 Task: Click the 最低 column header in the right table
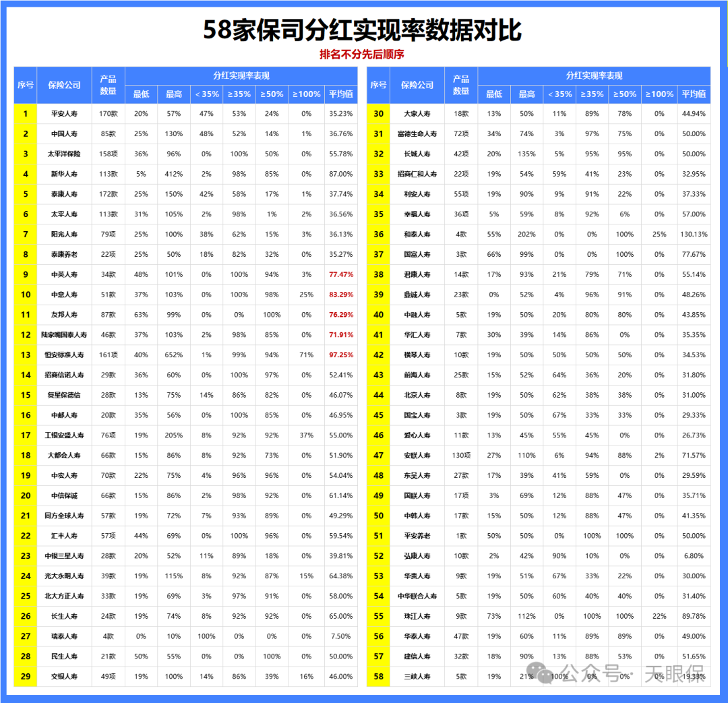pyautogui.click(x=493, y=95)
